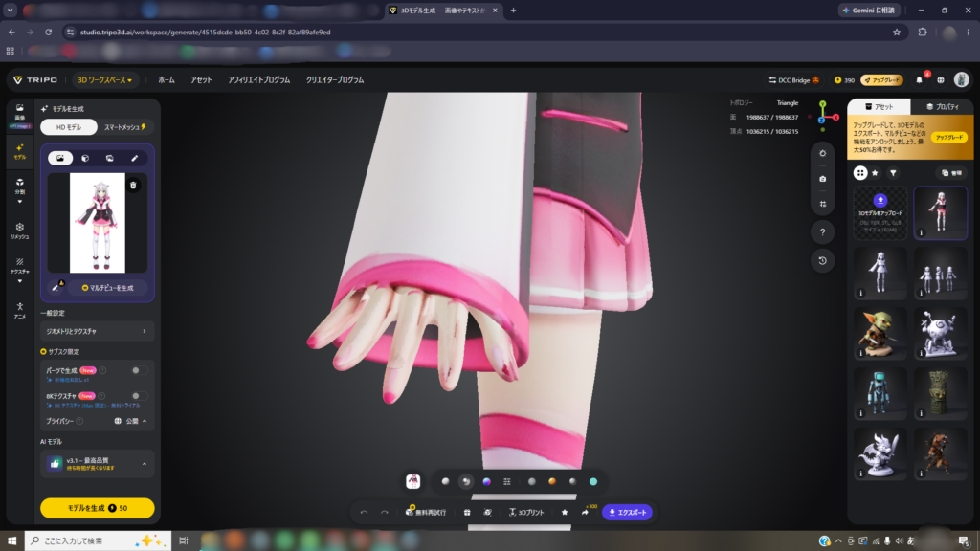
Task: Open the アニメ (animation) tool in sidebar
Action: (20, 311)
